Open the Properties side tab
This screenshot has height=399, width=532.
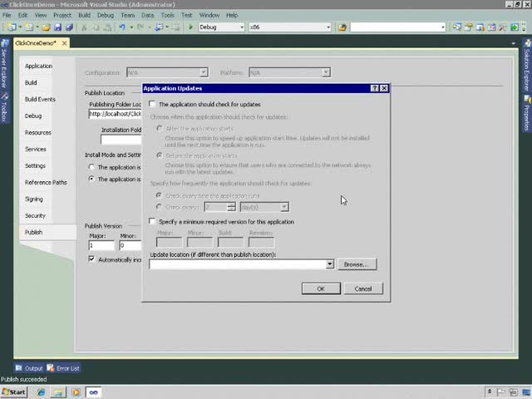point(527,113)
